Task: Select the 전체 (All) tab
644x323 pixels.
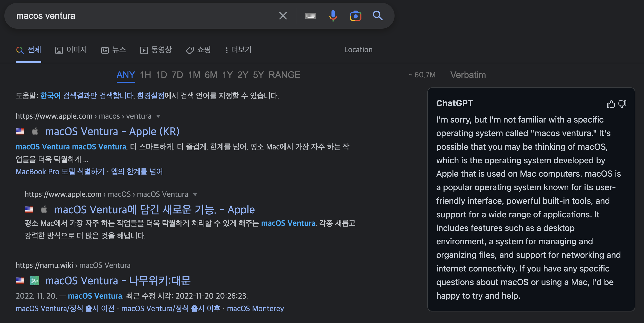Action: click(28, 50)
